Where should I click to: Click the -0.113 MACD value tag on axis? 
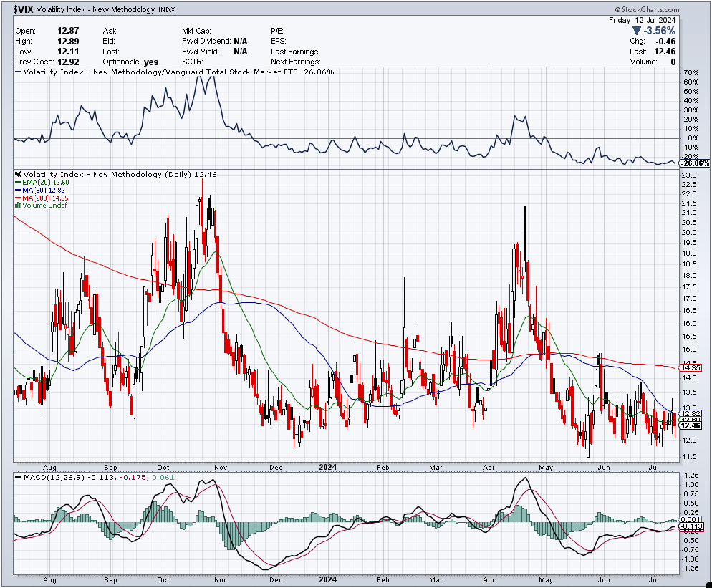tap(690, 526)
